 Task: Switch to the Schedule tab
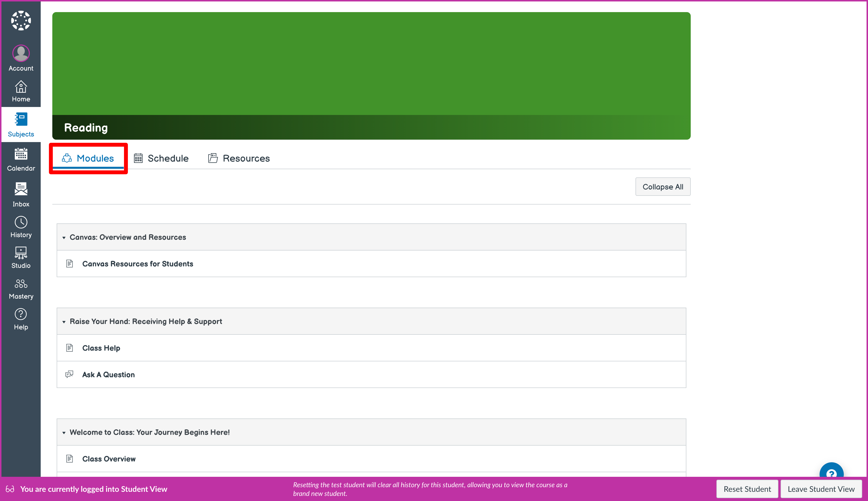click(161, 158)
